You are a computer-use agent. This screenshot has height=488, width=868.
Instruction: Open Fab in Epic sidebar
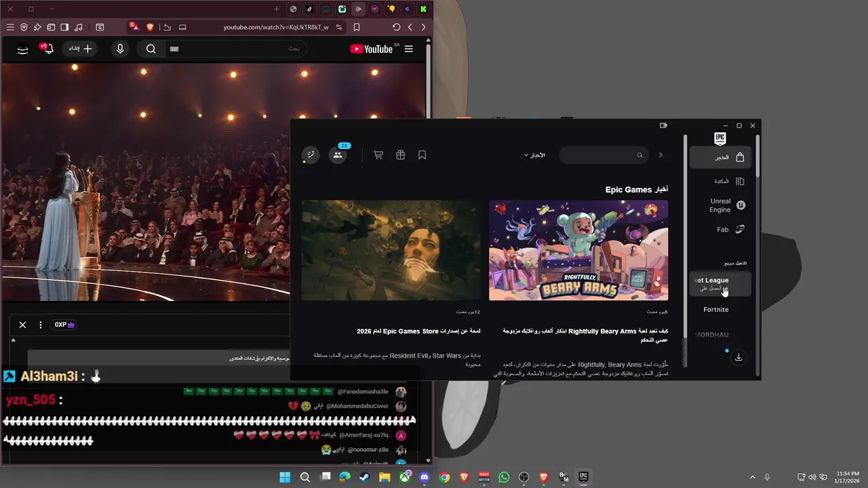tap(720, 230)
